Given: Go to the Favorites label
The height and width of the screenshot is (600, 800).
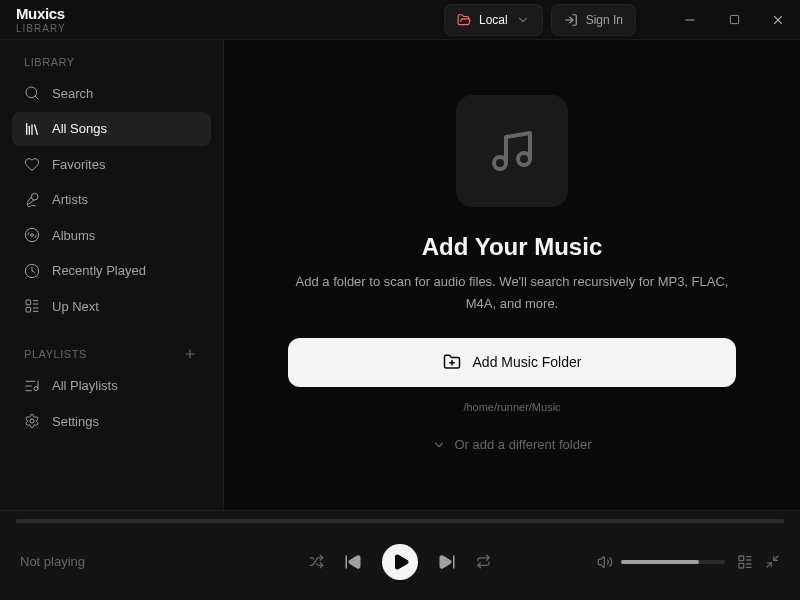Looking at the screenshot, I should click(x=79, y=165).
